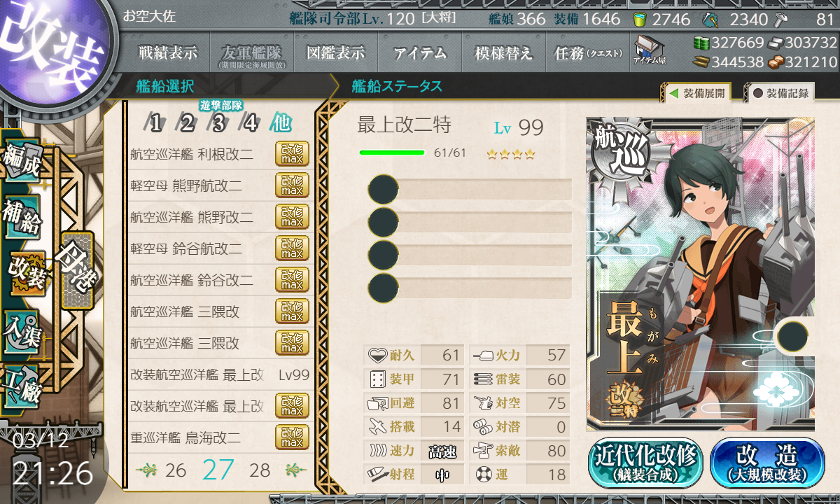Go to ship list page 26
Viewport: 840px width, 504px height.
(176, 470)
